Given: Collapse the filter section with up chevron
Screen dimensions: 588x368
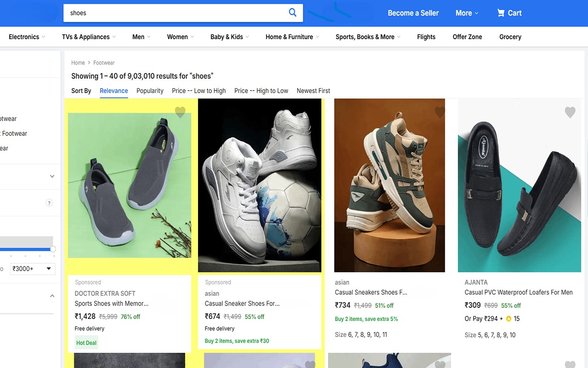Looking at the screenshot, I should point(52,296).
